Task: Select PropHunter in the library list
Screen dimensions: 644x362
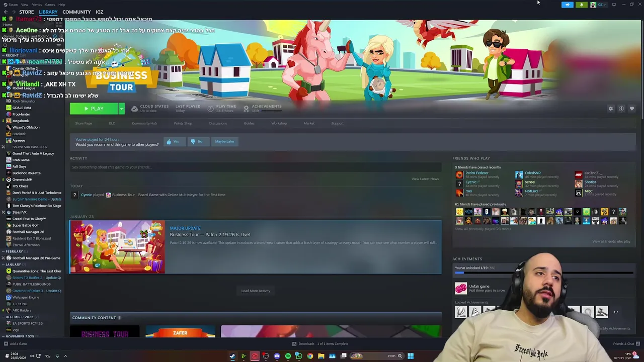Action: 21,114
